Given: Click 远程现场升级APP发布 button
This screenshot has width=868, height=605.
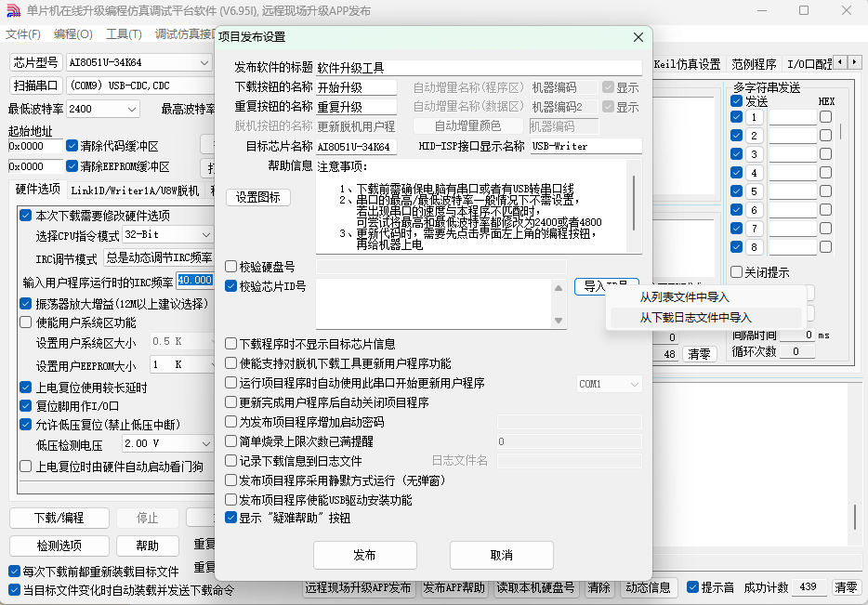Looking at the screenshot, I should pos(358,588).
